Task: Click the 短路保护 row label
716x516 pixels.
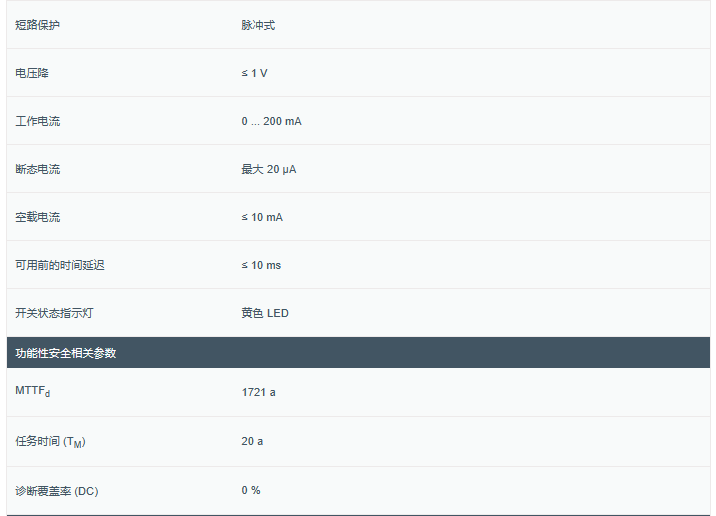Action: click(x=38, y=25)
